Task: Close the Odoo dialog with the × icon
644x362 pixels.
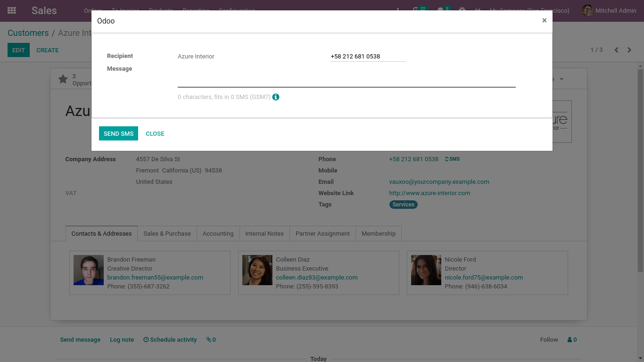Action: [544, 20]
